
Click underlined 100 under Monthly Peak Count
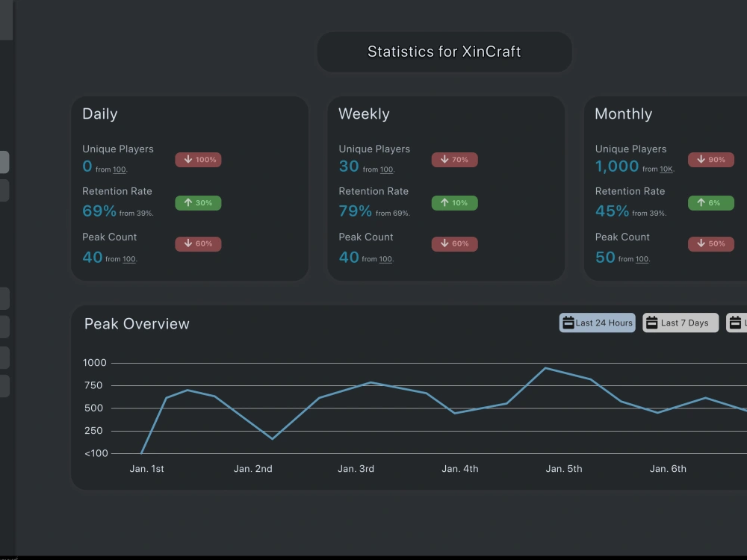[x=642, y=259]
